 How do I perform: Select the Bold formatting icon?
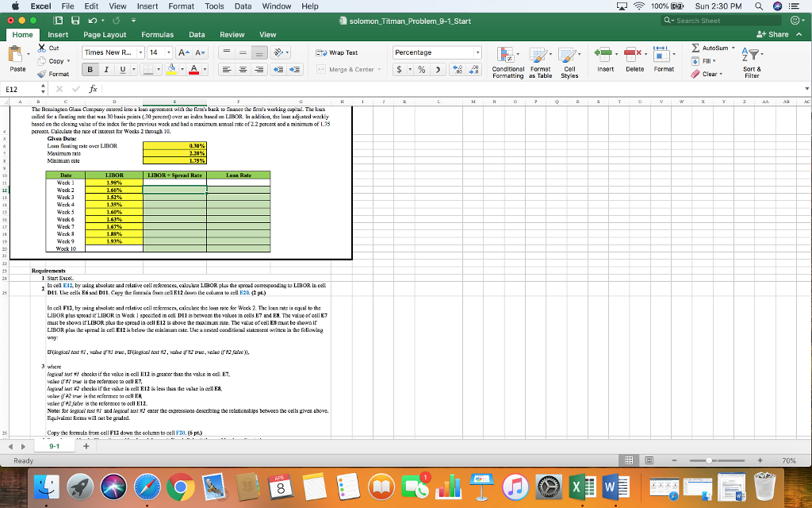coord(89,71)
